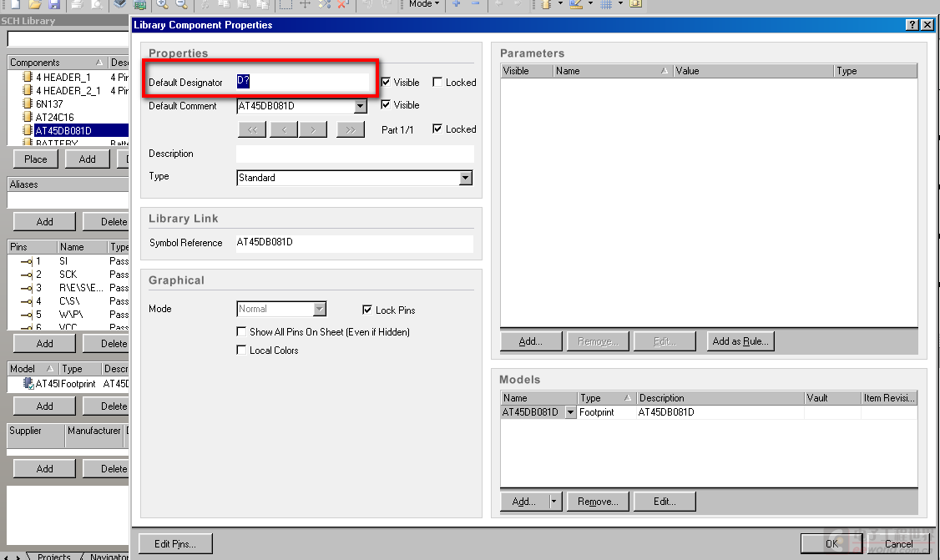Click the SCH Library filter input field

(68, 39)
